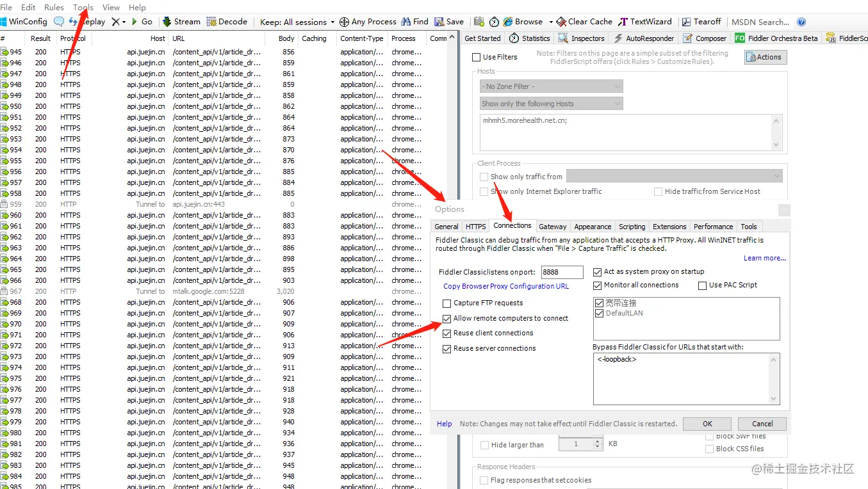The image size is (868, 489).
Task: Click the Learn more... link
Action: point(765,258)
